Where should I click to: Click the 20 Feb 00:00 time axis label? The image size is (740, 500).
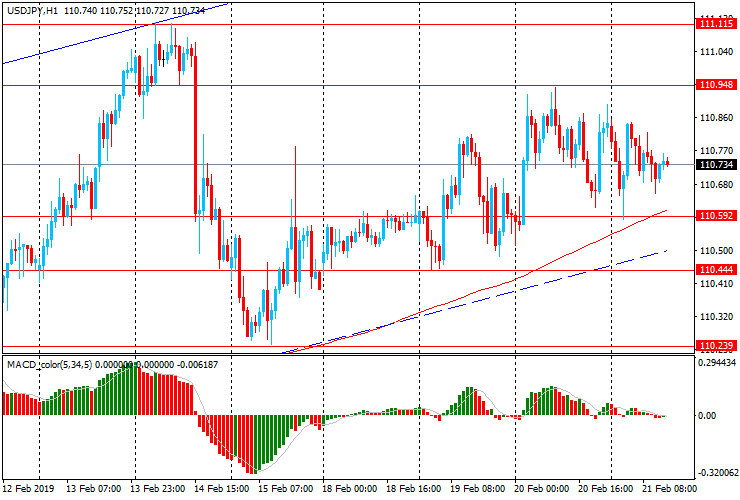(x=541, y=490)
